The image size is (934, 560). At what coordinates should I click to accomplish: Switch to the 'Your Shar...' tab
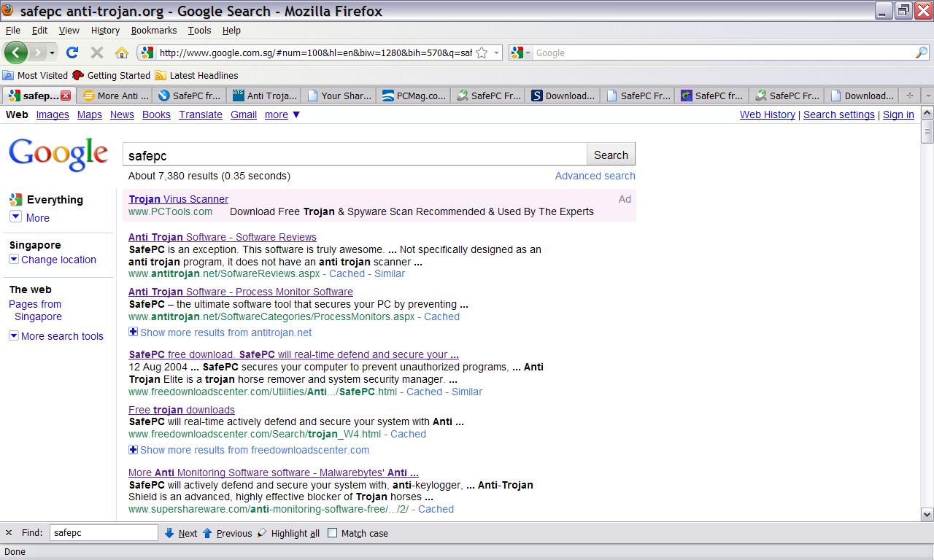pos(339,96)
